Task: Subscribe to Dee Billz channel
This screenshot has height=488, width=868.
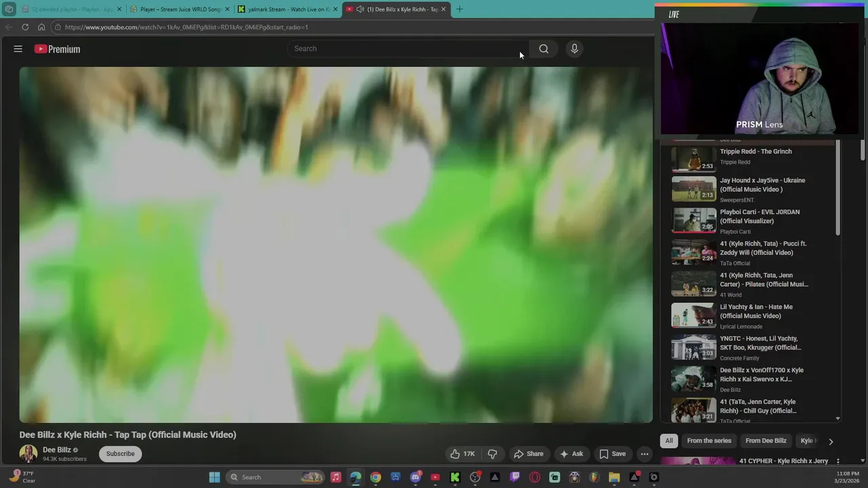Action: (x=120, y=454)
